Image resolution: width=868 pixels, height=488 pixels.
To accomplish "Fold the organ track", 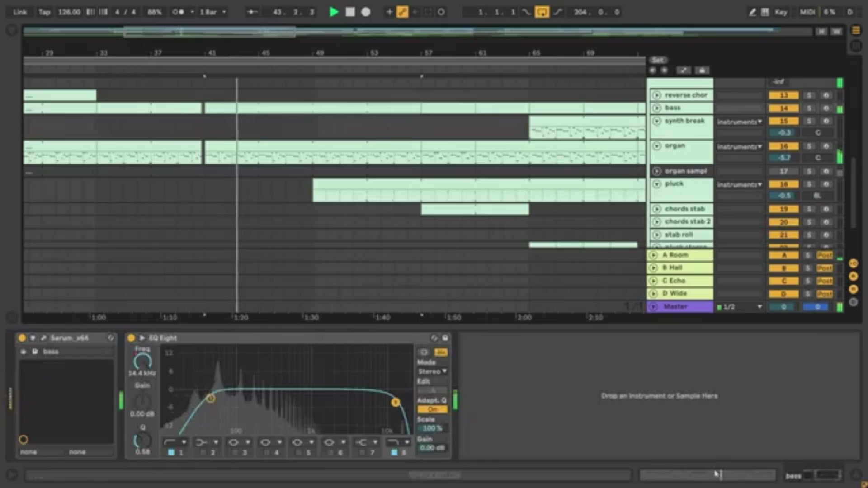I will 656,146.
